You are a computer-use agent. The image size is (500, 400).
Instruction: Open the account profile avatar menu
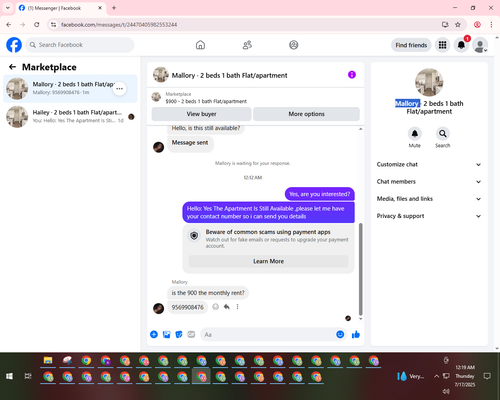pos(480,45)
